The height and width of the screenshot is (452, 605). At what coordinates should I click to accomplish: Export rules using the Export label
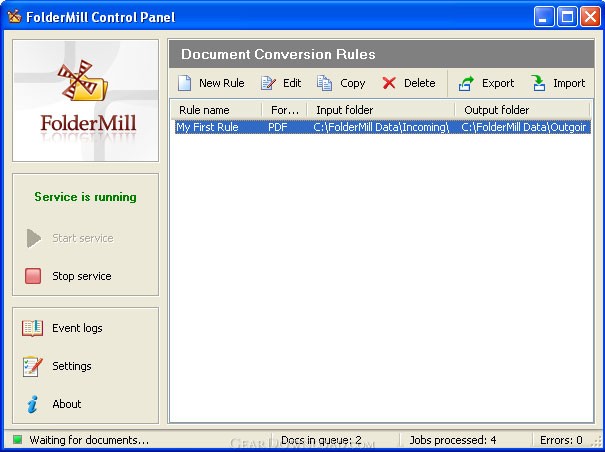(498, 83)
